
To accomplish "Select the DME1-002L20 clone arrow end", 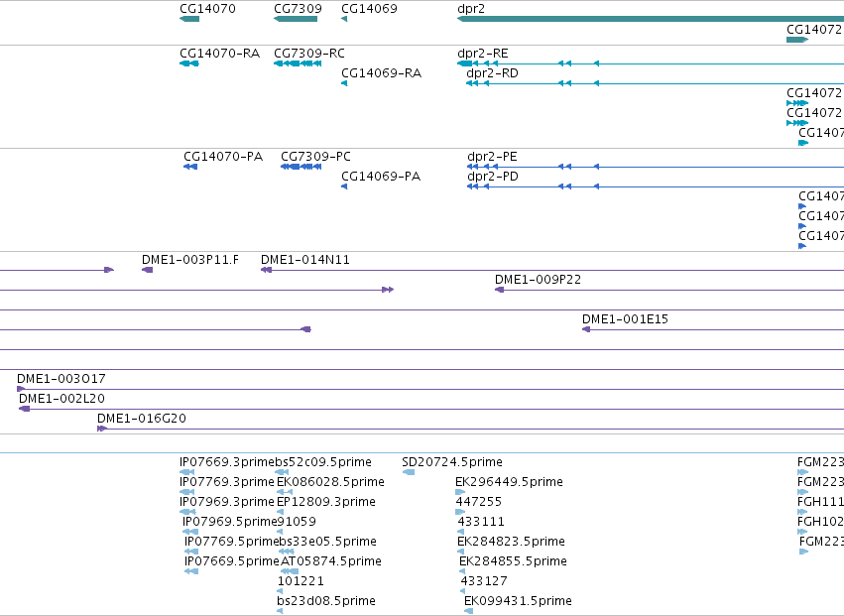I will [x=24, y=409].
